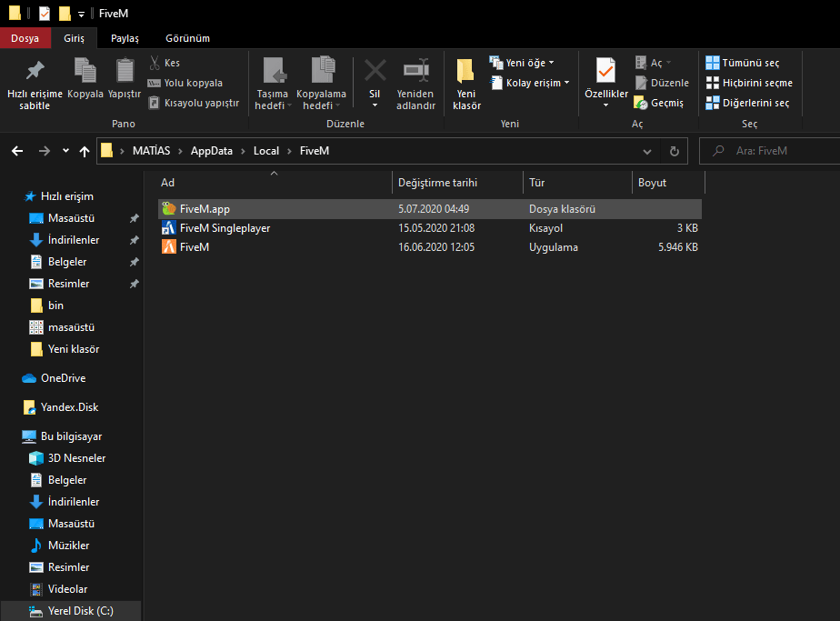Viewport: 840px width, 621px height.
Task: Go forward with the right arrow
Action: [x=45, y=151]
